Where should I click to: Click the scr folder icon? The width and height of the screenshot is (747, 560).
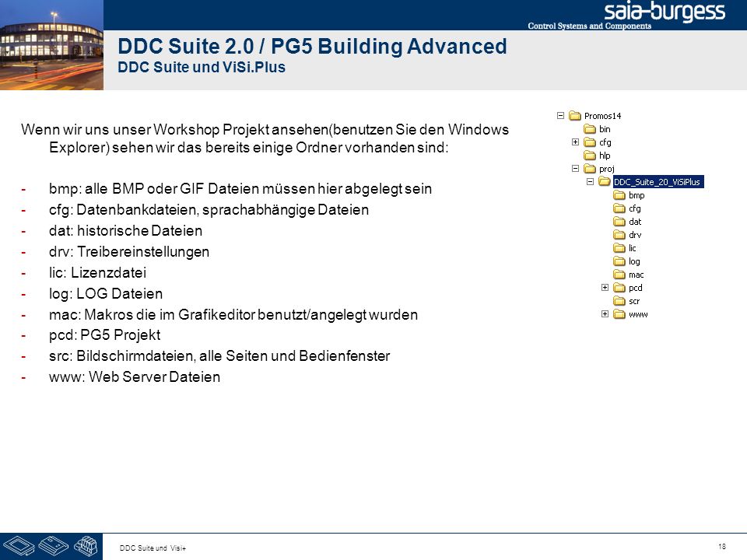coord(619,301)
